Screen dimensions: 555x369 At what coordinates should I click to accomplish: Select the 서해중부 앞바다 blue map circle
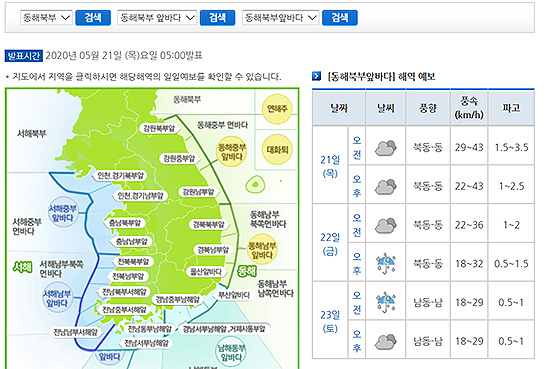coord(63,213)
